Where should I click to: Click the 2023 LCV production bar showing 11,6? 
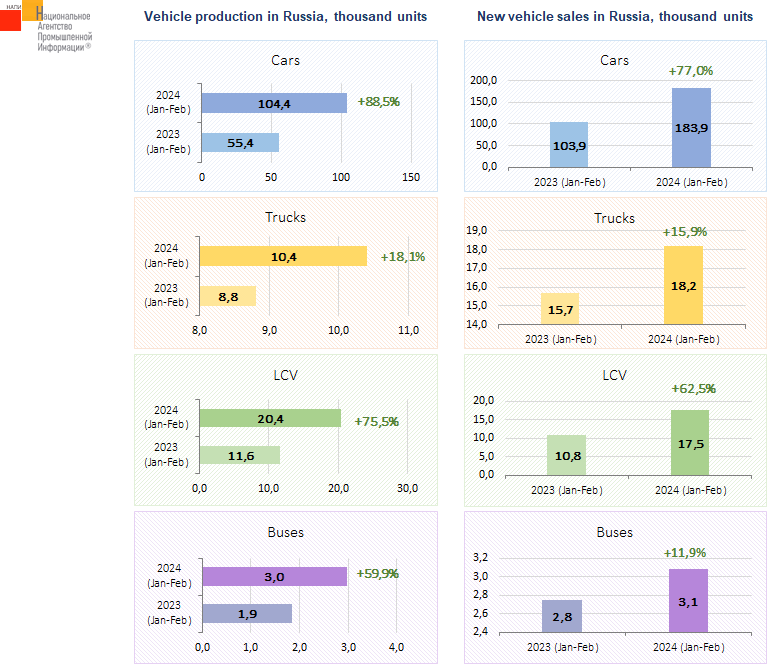(240, 456)
